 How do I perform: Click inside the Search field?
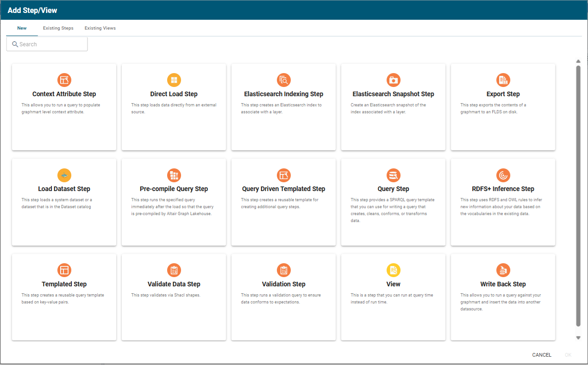click(x=51, y=44)
